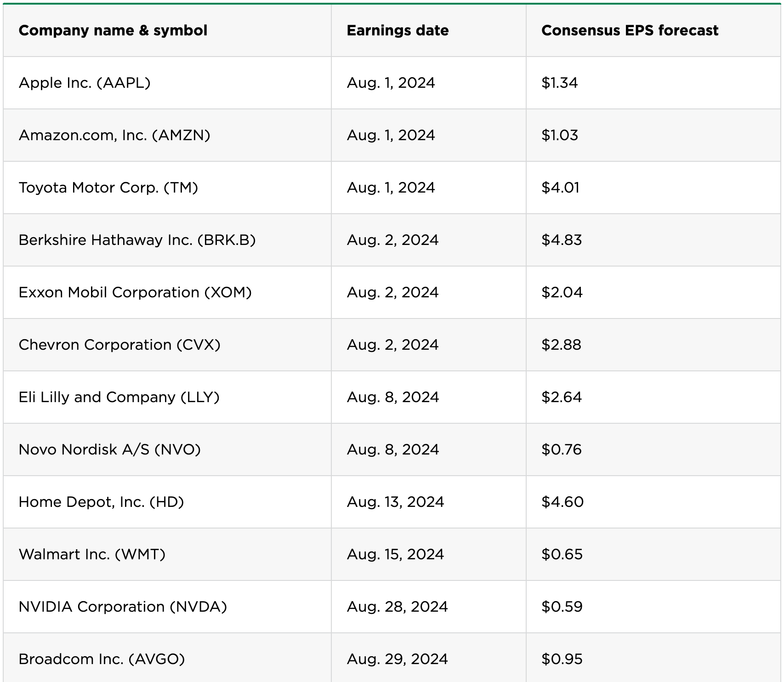Click the '$4.01' EPS forecast value
Screen dimensions: 784x682
click(x=561, y=188)
